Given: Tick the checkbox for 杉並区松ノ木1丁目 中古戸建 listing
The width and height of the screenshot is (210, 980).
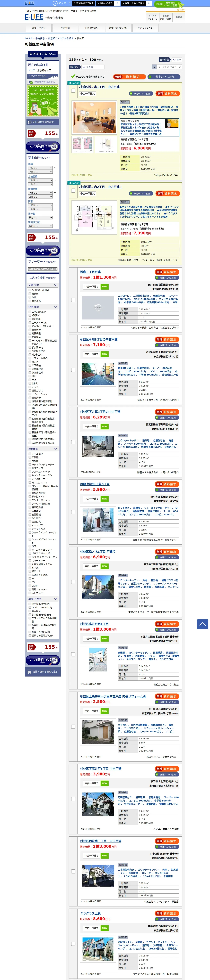Looking at the screenshot, I should click(73, 90).
